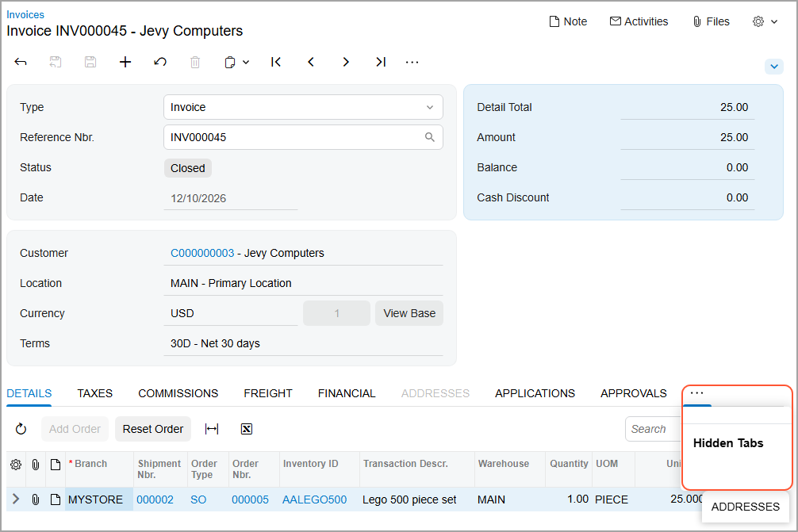Click the back arrow in the toolbar

point(21,62)
